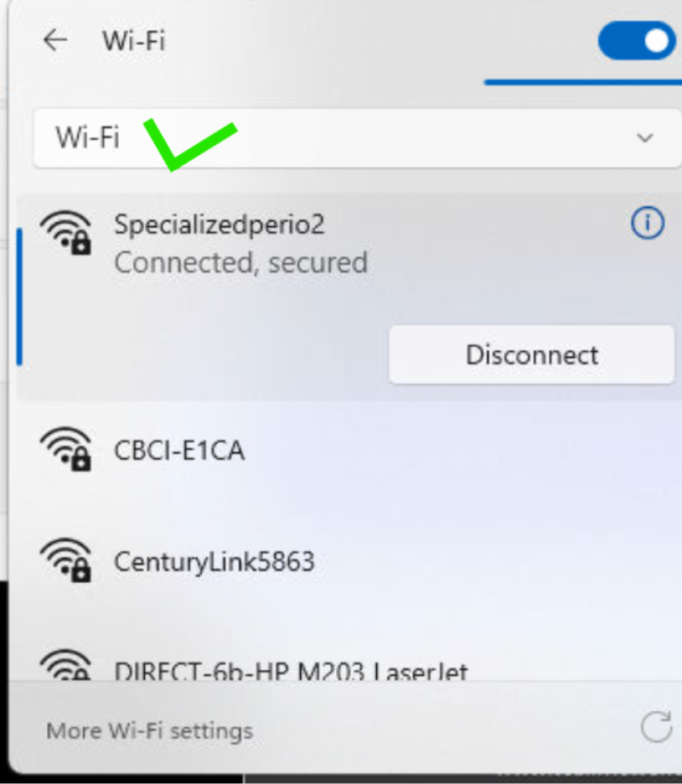Viewport: 682px width, 784px height.
Task: Click the CenturyLink5863 secured Wi-Fi icon
Action: pyautogui.click(x=66, y=560)
